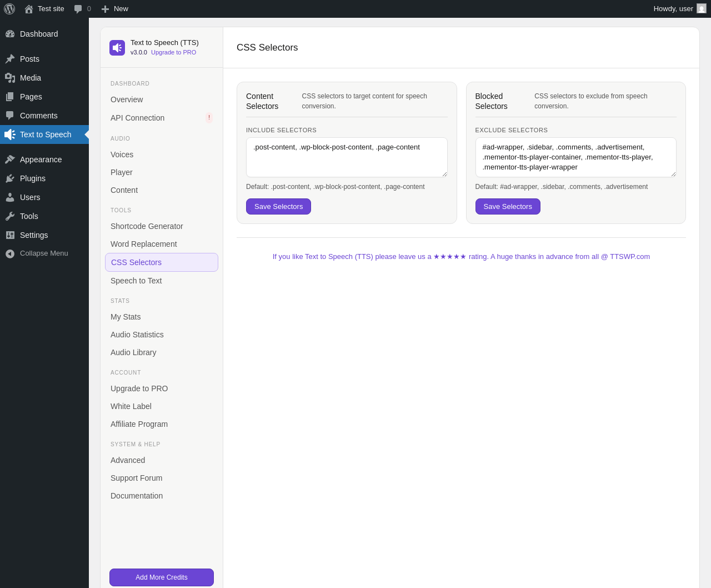Click the Upgrade to PRO header link
The image size is (711, 588).
[173, 52]
